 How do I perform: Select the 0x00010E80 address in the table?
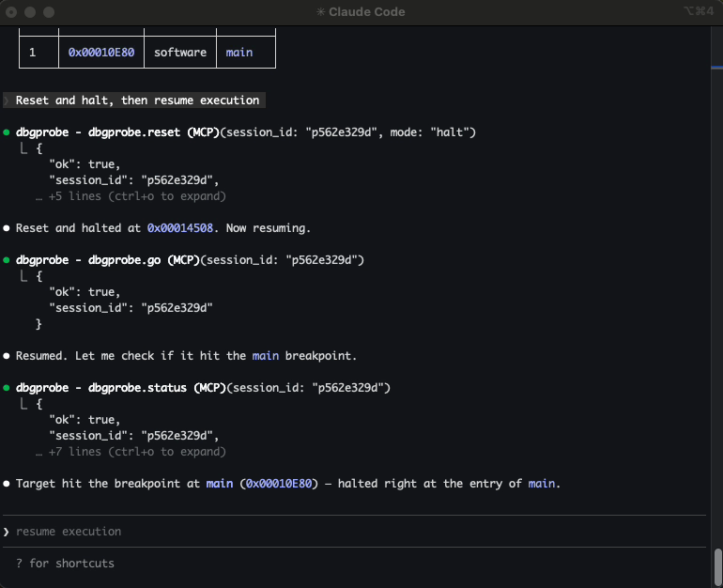[101, 53]
